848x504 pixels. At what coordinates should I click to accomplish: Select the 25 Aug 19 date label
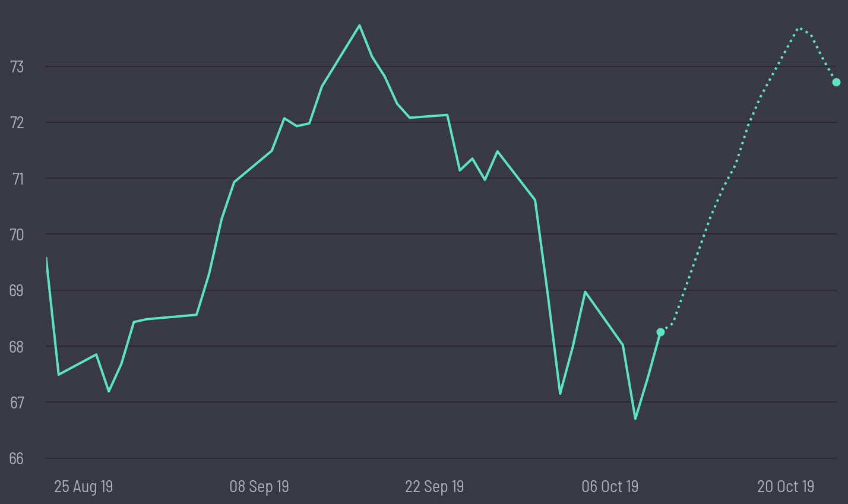coord(83,487)
